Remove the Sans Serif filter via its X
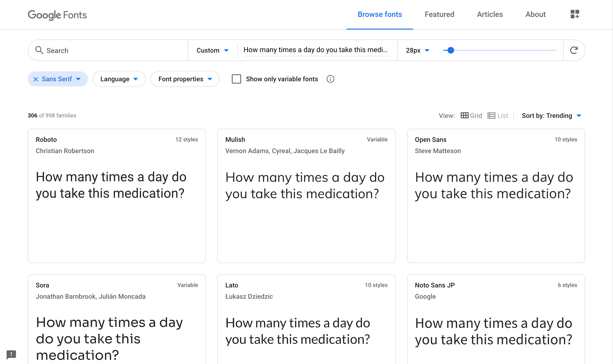This screenshot has width=613, height=364. 36,79
